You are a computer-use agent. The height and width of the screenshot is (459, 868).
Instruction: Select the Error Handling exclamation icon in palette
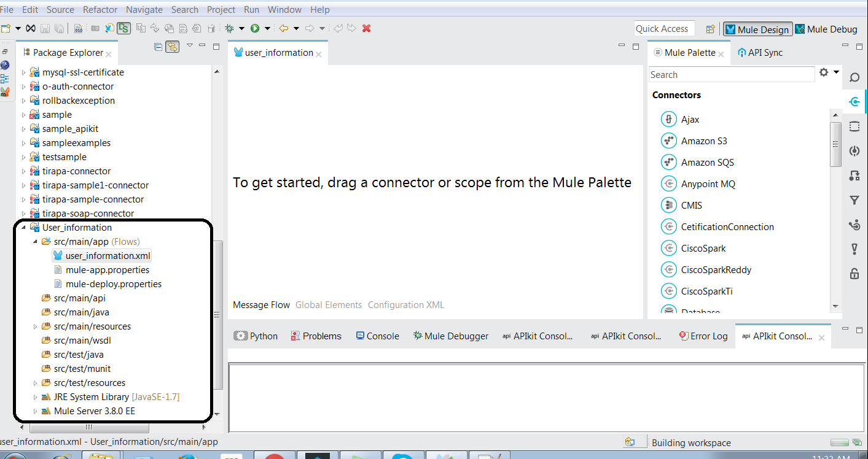854,249
